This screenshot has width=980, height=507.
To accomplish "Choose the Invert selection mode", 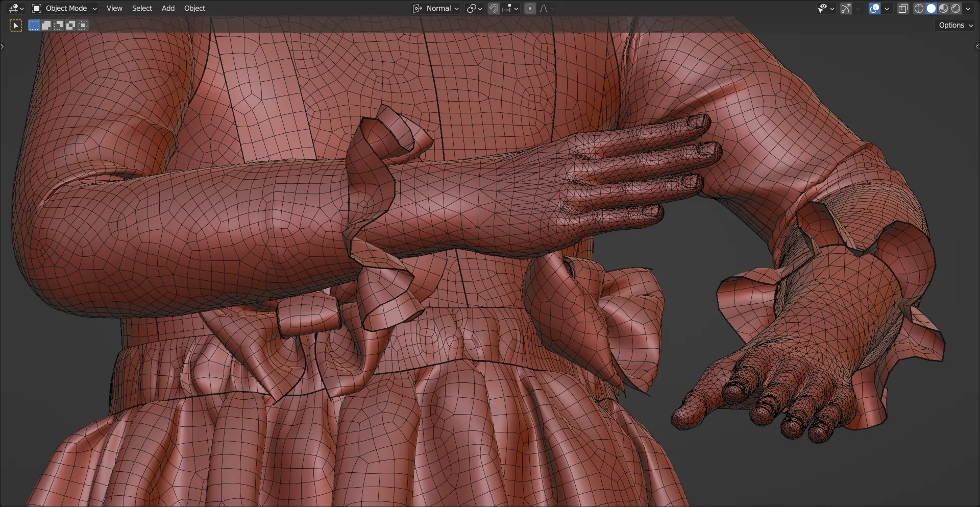I will click(x=70, y=25).
